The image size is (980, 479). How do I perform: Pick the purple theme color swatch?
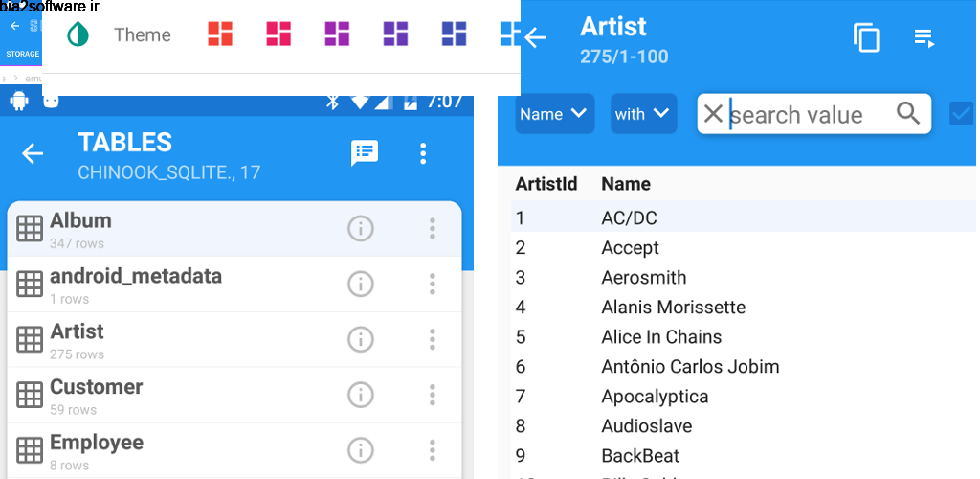click(337, 34)
